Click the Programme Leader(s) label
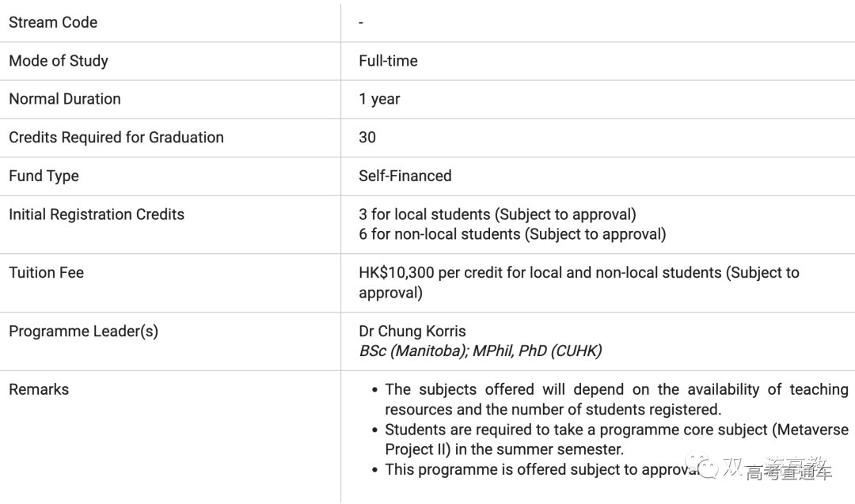Image resolution: width=855 pixels, height=504 pixels. point(83,331)
